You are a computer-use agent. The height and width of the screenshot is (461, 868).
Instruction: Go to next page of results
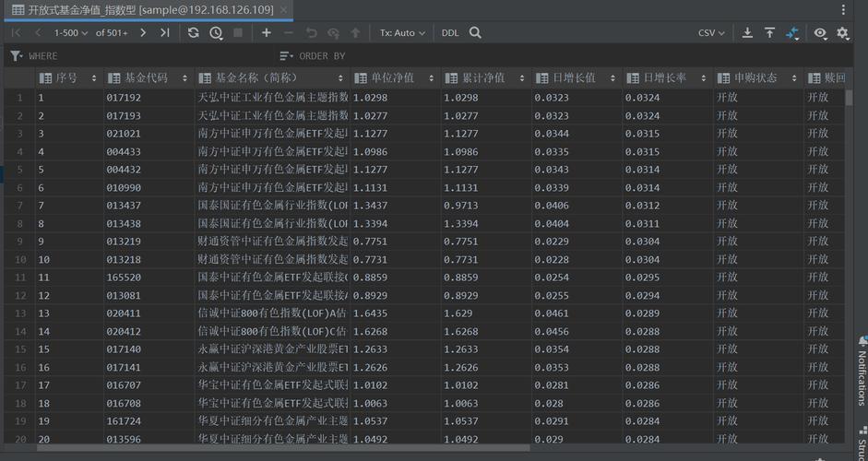click(143, 32)
